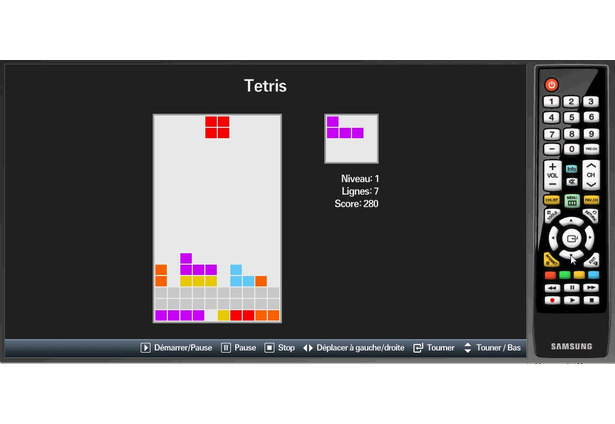
Task: Click the 'Niveau: 1' text
Action: (x=360, y=179)
